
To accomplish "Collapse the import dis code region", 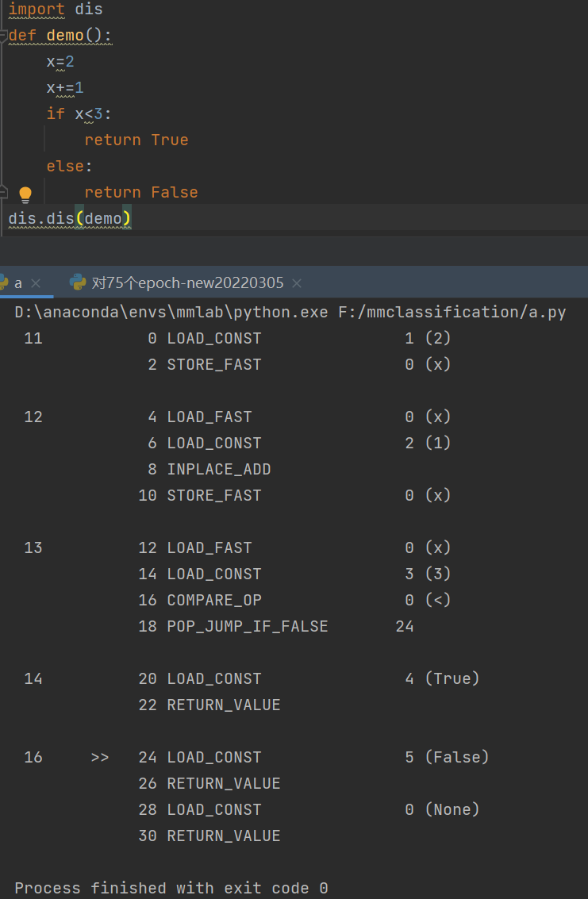I will (4, 9).
